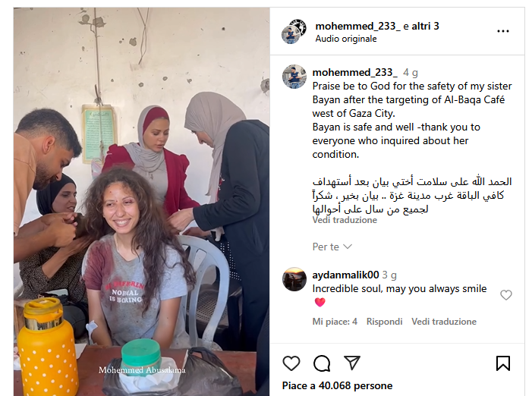Open aydanmalik00 username link
This screenshot has height=396, width=532.
(345, 275)
